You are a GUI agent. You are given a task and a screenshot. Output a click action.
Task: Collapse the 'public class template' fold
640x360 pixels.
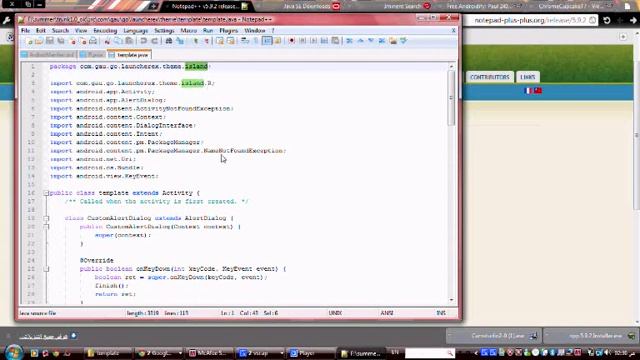coord(46,193)
